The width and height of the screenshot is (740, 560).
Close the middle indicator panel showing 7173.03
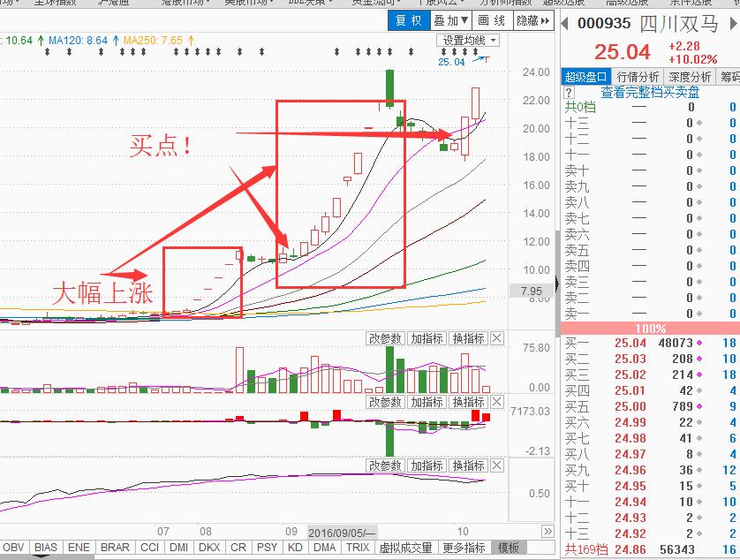click(x=497, y=402)
